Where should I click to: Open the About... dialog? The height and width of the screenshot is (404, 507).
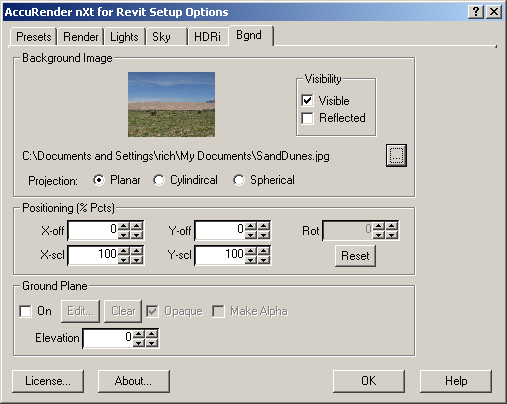134,381
